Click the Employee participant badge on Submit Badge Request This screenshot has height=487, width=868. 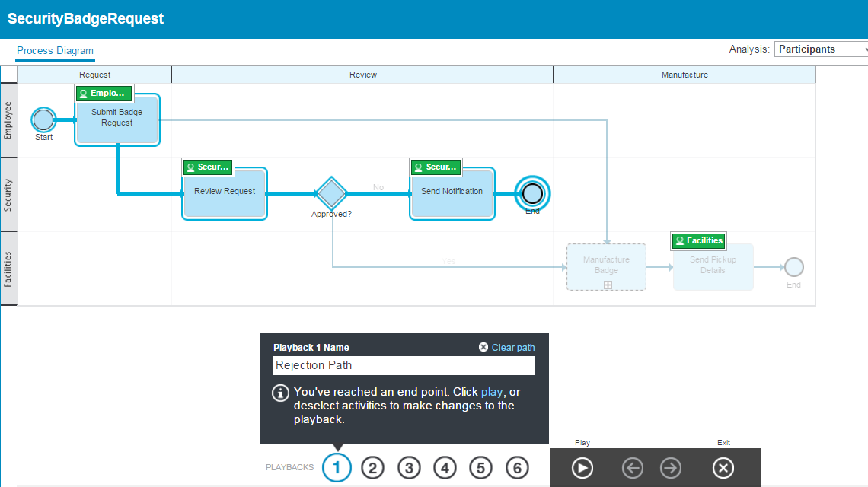tap(104, 94)
